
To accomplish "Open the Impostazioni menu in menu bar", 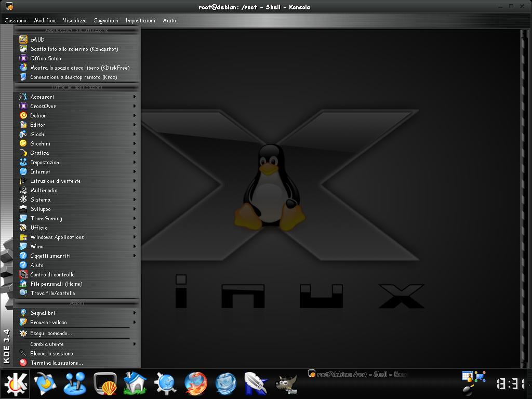I will tap(140, 20).
